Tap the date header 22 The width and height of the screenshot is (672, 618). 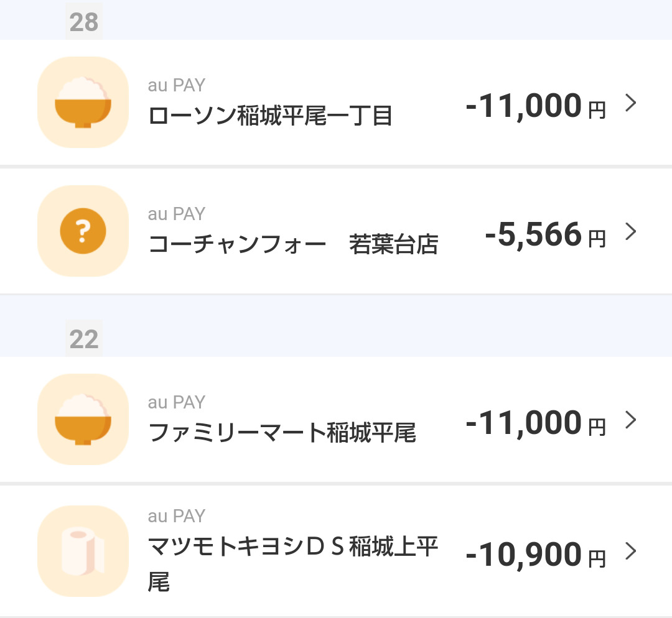(84, 339)
